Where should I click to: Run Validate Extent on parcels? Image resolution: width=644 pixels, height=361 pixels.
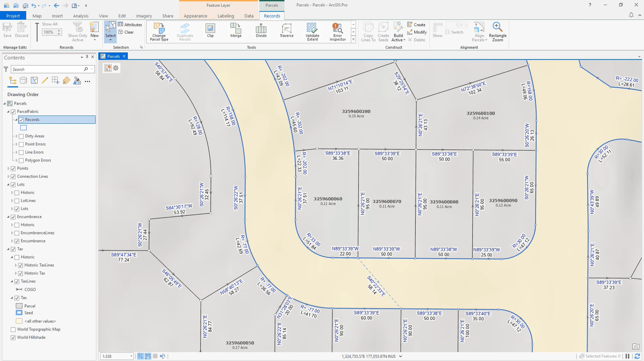coord(312,32)
